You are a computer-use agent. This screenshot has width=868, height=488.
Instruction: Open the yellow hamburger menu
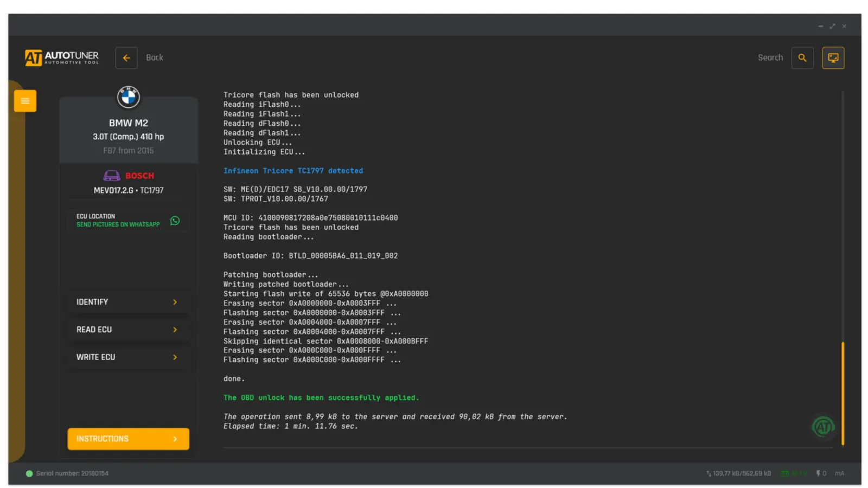[25, 101]
